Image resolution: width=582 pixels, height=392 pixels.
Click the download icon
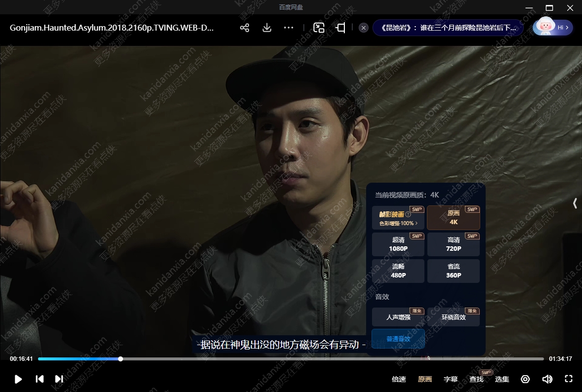tap(267, 28)
